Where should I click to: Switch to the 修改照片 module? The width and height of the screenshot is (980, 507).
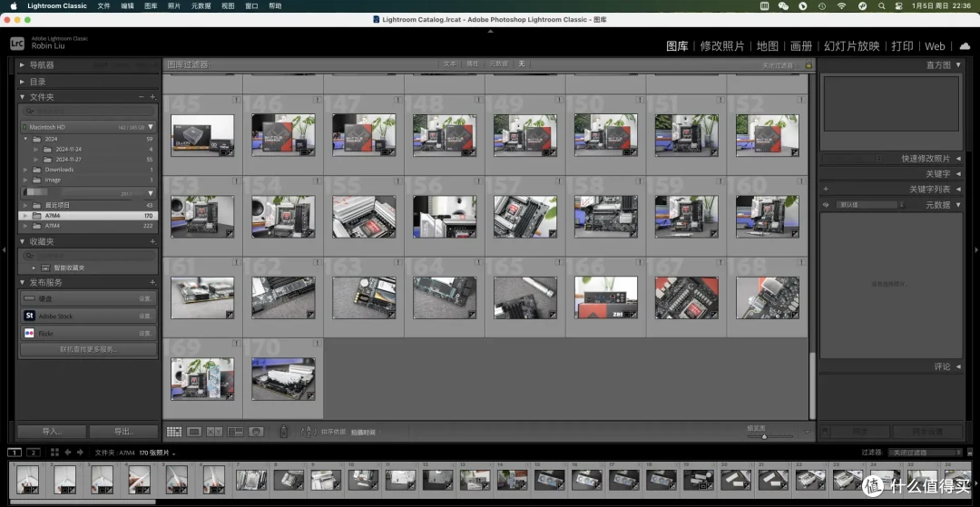coord(722,46)
